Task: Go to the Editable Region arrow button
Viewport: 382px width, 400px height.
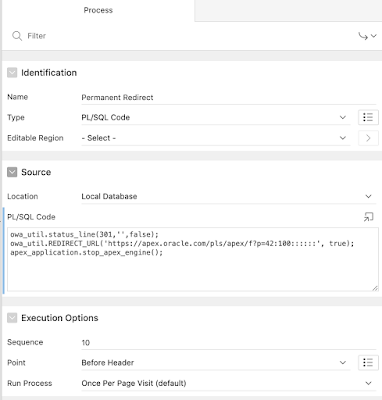Action: [x=368, y=138]
